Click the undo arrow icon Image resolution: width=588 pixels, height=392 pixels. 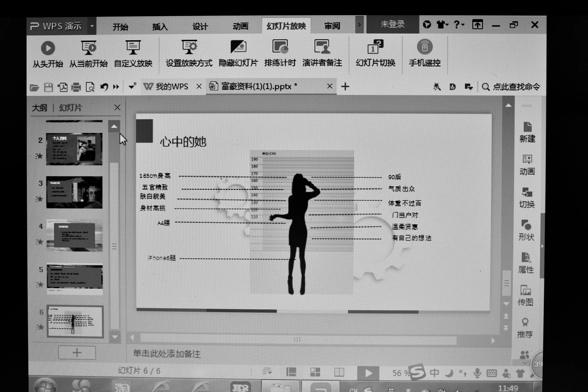click(104, 87)
